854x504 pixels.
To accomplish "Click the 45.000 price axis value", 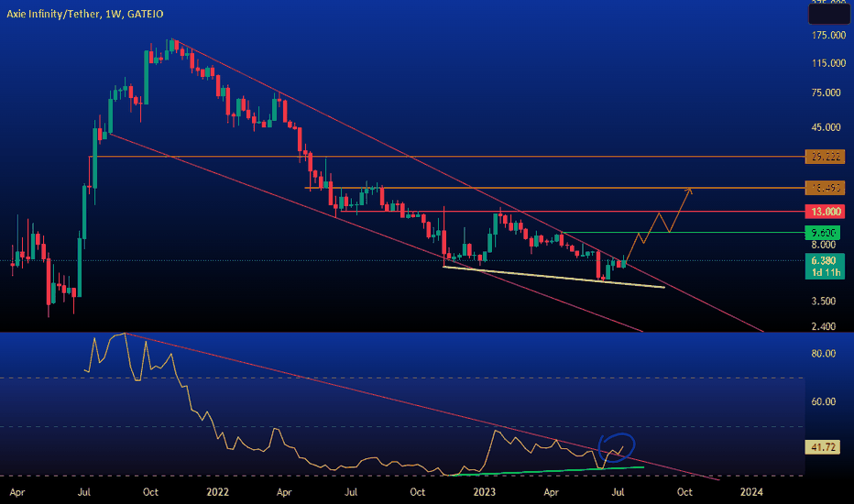I will tap(826, 127).
